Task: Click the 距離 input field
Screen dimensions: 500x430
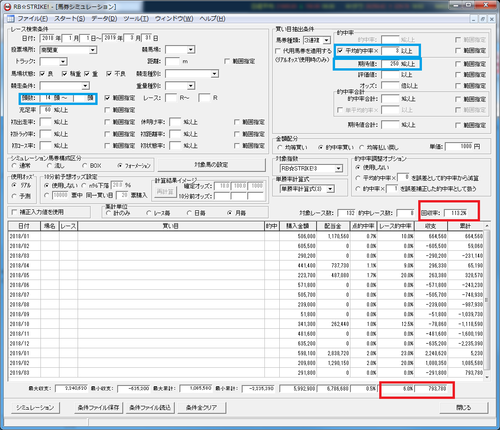Action: [173, 61]
